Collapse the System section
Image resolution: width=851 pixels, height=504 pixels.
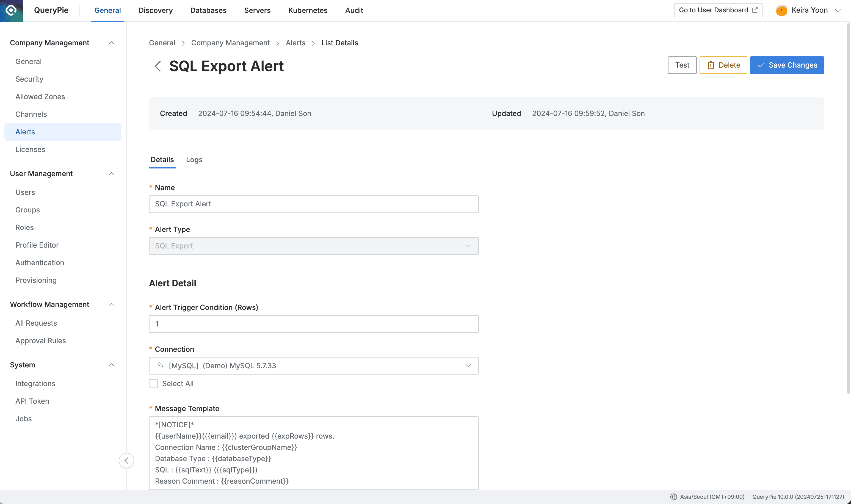point(112,365)
